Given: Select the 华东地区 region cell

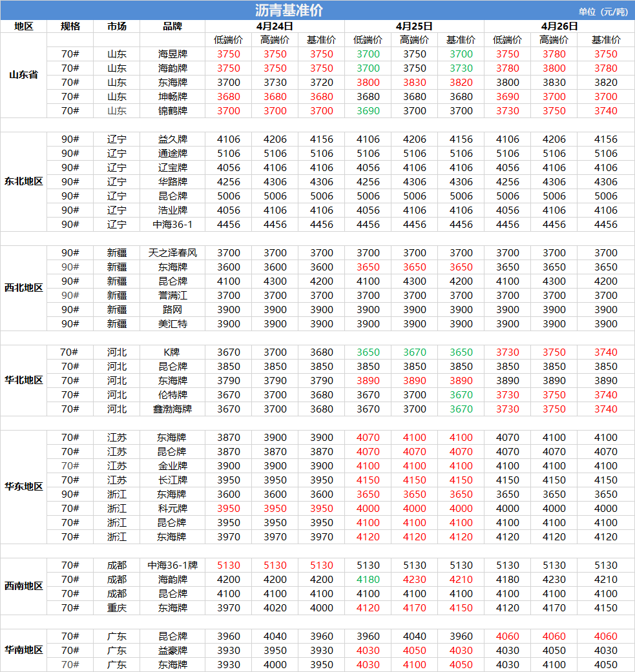Looking at the screenshot, I should [23, 487].
